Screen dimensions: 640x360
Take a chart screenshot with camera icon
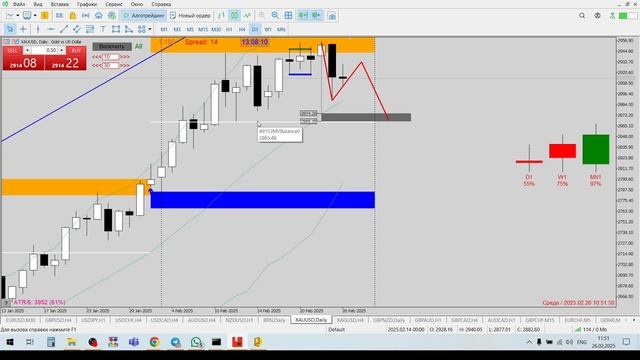[332, 16]
